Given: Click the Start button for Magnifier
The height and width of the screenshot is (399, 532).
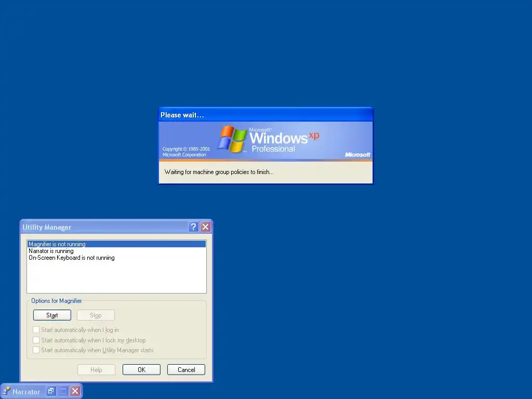Looking at the screenshot, I should tap(52, 315).
